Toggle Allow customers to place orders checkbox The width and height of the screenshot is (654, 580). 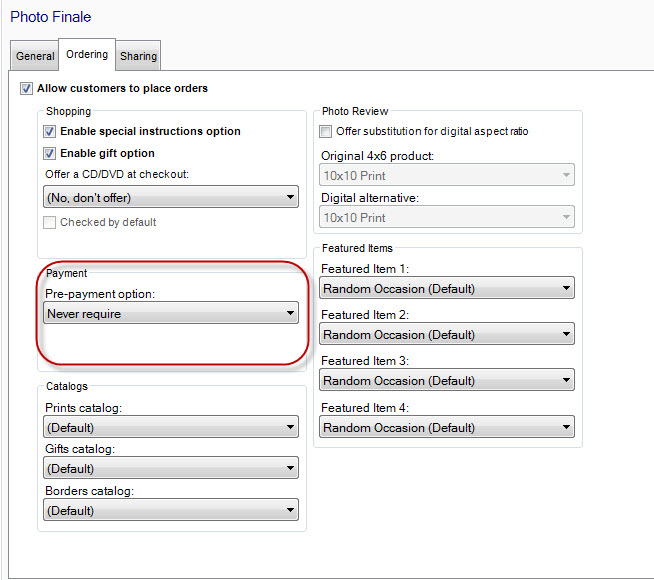click(x=26, y=88)
